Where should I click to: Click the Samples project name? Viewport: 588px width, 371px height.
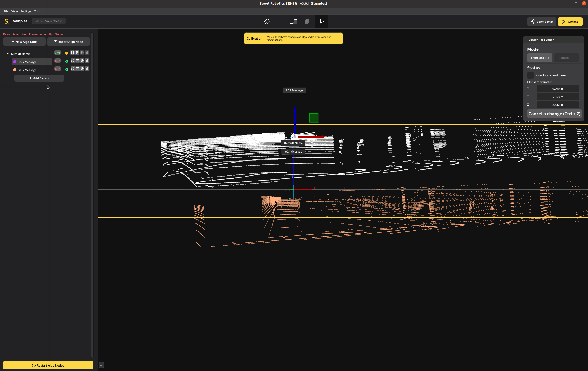[20, 21]
